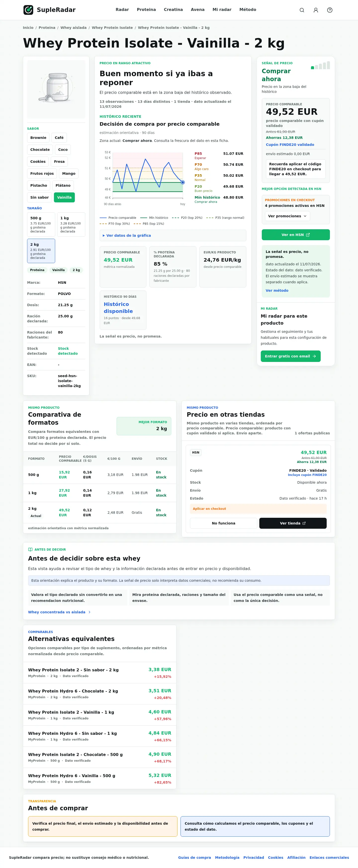Click the Ver en HSN button
The width and height of the screenshot is (358, 868).
click(296, 235)
